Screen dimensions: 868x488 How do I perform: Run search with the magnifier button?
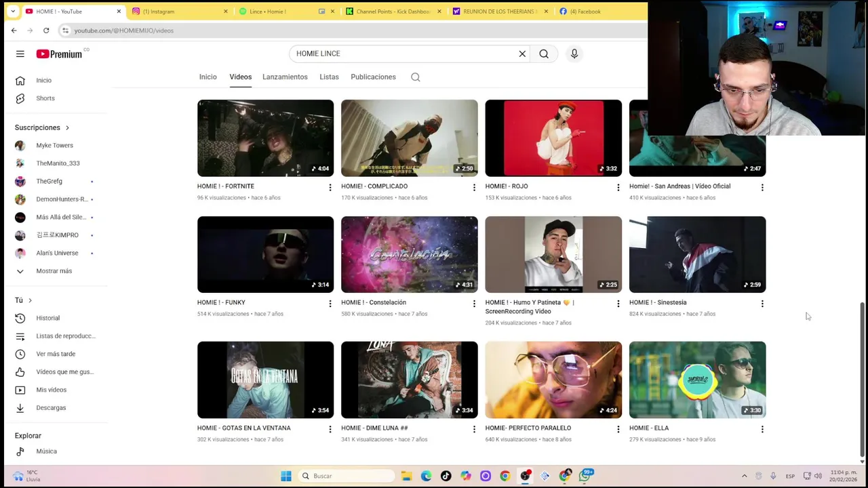tap(544, 54)
